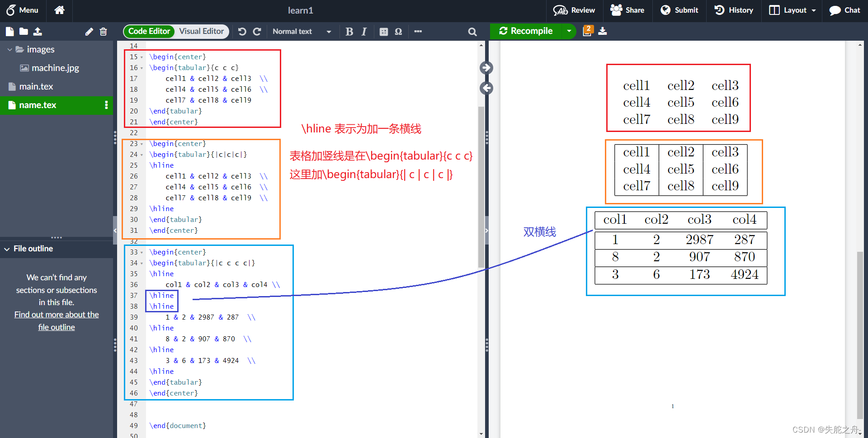Switch to Visual Editor mode
The image size is (868, 438).
(201, 31)
